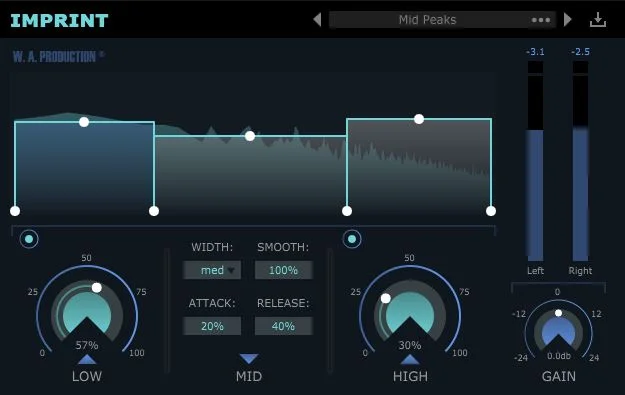
Task: Toggle the HIGH band enable button
Action: tap(352, 239)
